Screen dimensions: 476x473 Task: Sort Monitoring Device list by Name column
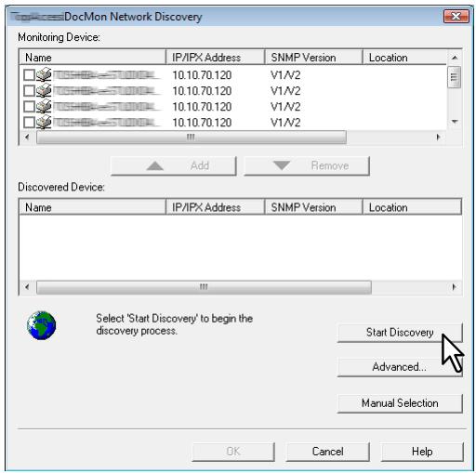[92, 58]
